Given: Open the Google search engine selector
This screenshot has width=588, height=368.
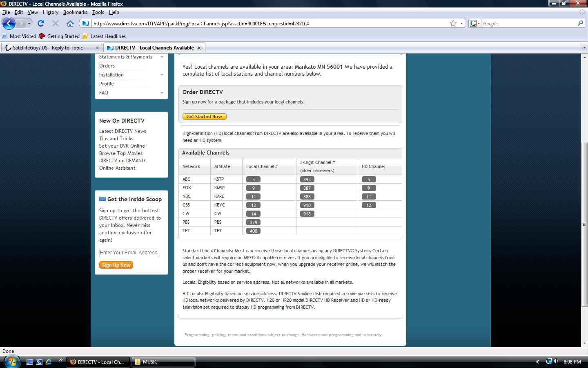Looking at the screenshot, I should 474,23.
